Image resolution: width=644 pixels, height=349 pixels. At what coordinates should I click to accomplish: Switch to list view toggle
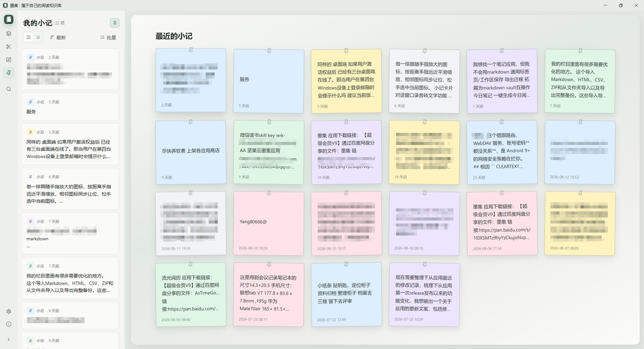pos(38,37)
